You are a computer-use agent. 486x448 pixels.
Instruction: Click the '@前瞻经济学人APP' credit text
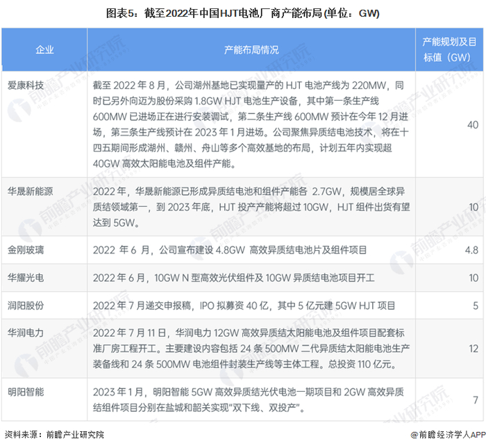tap(448, 435)
